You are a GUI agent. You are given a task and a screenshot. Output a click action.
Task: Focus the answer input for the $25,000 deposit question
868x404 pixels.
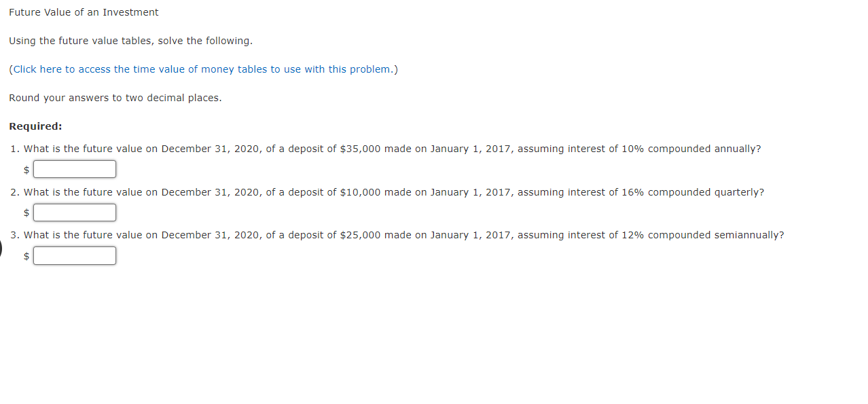click(x=75, y=255)
